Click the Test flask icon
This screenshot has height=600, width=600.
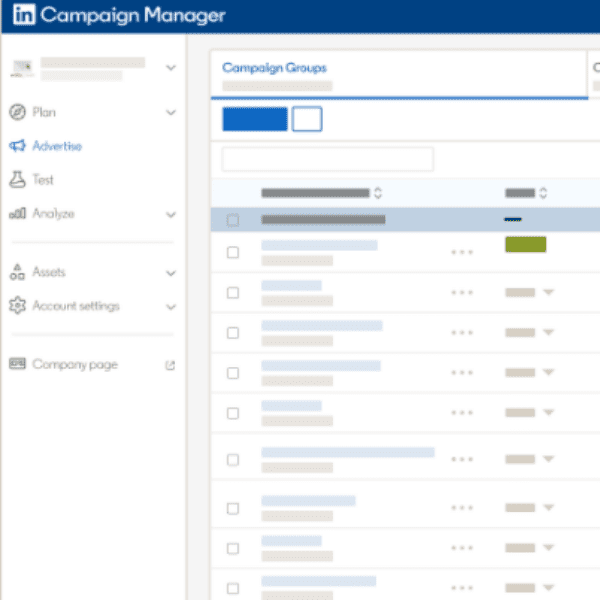pos(17,180)
